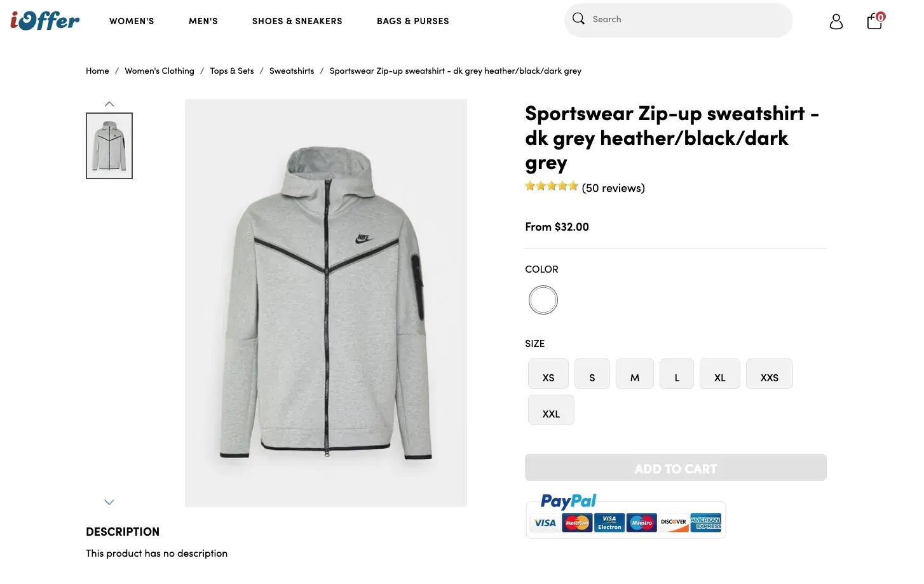Viewport: 924px width, 584px height.
Task: Click the PayPal payment methods badge
Action: click(625, 517)
